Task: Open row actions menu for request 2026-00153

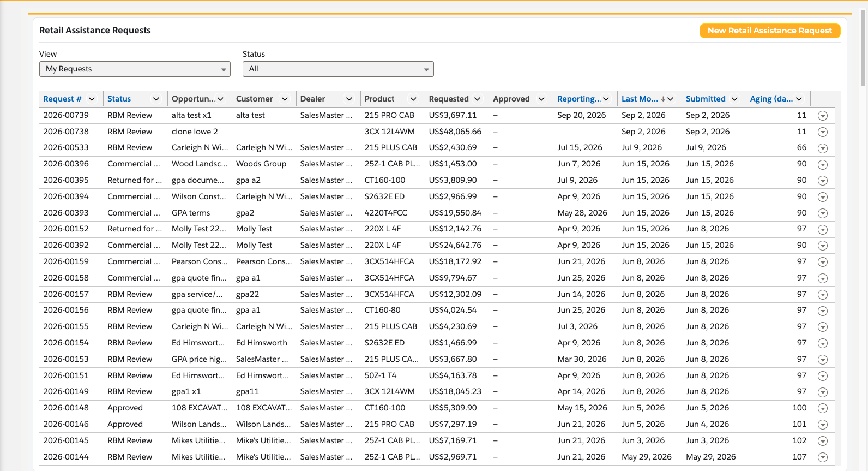Action: point(823,360)
